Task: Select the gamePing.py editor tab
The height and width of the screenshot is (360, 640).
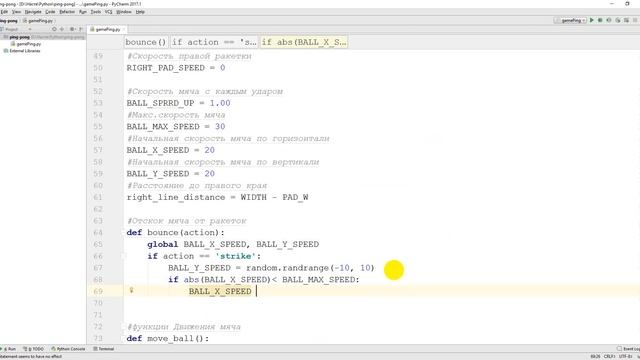Action: pyautogui.click(x=107, y=29)
